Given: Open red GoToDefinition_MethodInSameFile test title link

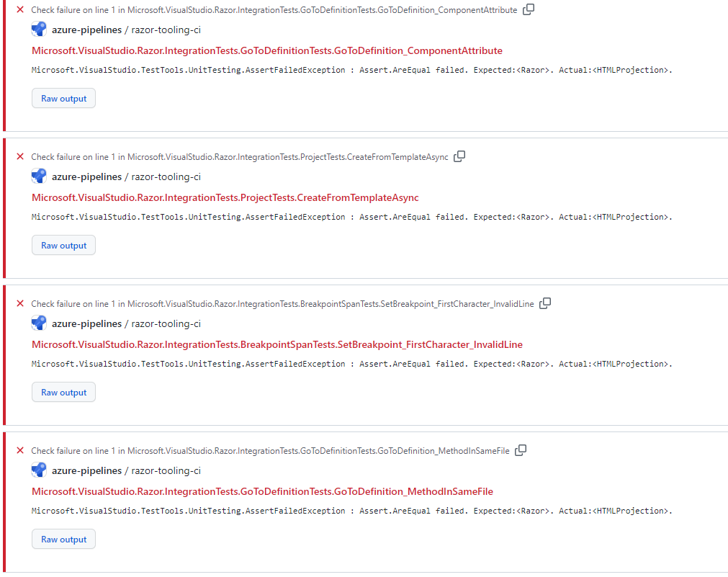Looking at the screenshot, I should (262, 491).
